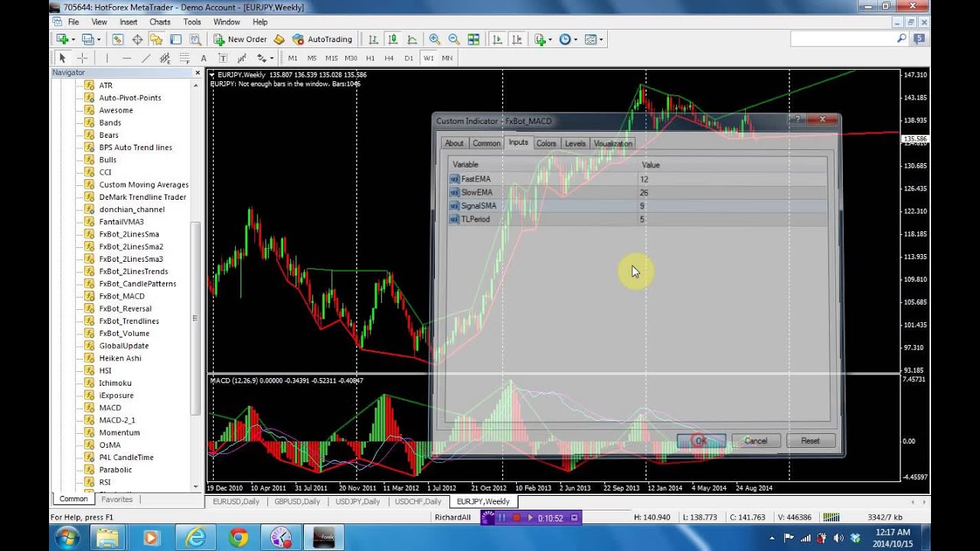Open the MetaEditor icon

coord(279,39)
